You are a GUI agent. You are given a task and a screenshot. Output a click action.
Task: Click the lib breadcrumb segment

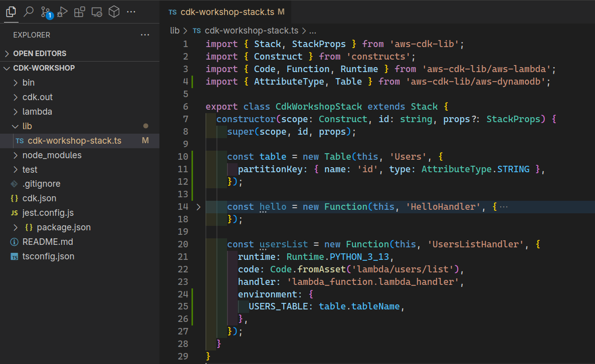174,31
